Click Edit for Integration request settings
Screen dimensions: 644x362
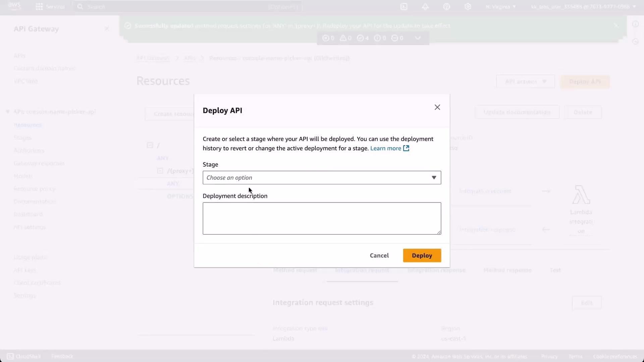tap(586, 303)
